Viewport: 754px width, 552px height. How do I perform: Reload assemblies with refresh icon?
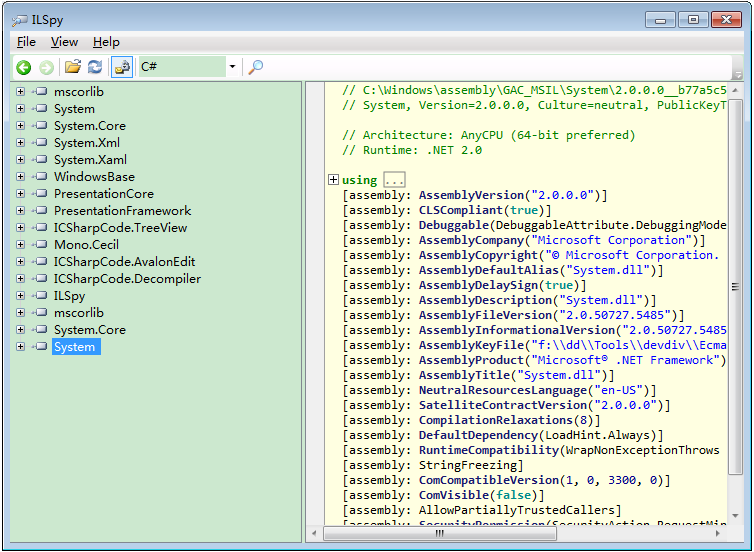pyautogui.click(x=95, y=67)
